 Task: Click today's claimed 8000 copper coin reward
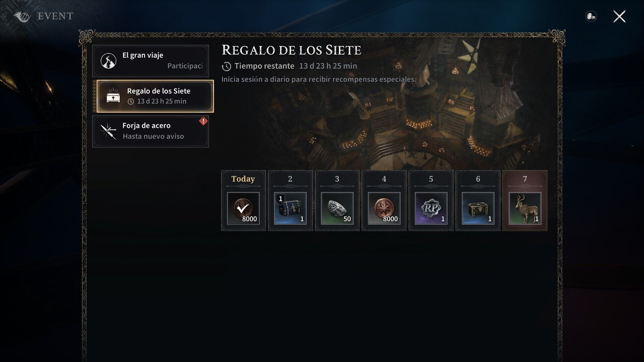coord(243,208)
